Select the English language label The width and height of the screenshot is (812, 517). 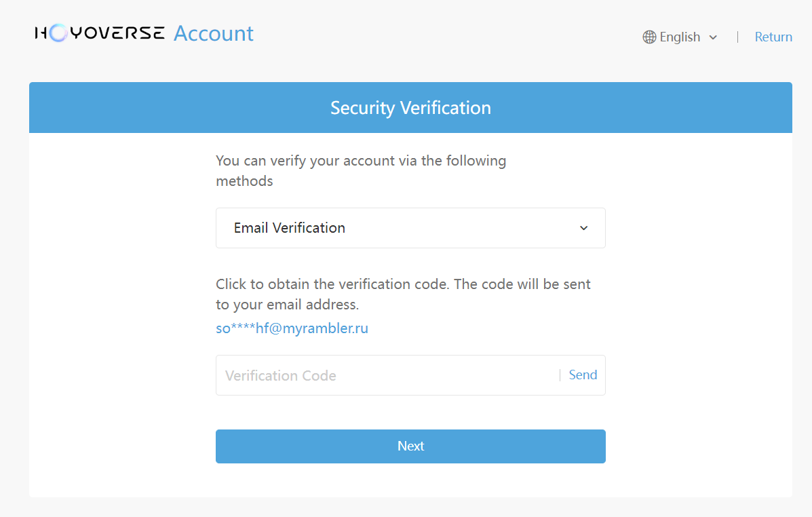click(x=680, y=37)
